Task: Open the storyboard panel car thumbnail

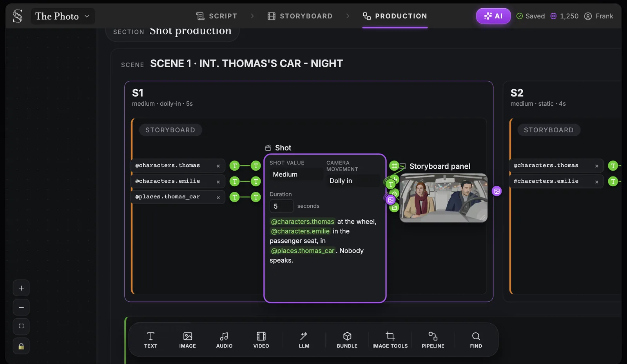Action: click(444, 198)
